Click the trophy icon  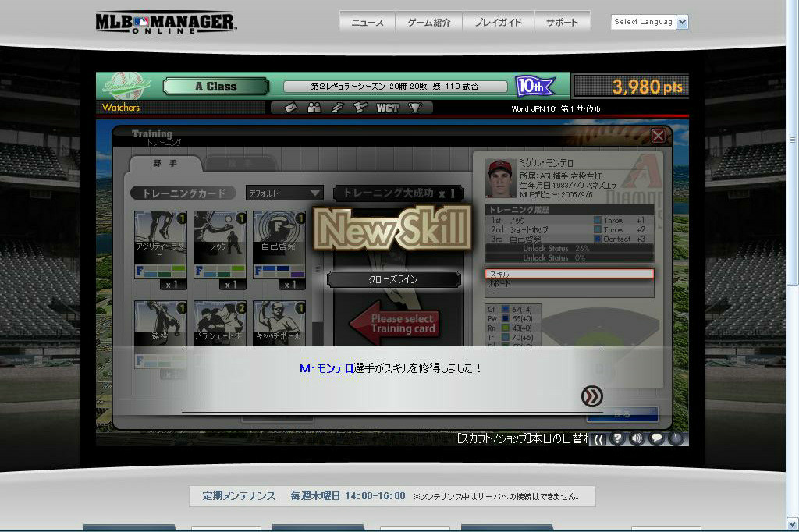tap(415, 108)
